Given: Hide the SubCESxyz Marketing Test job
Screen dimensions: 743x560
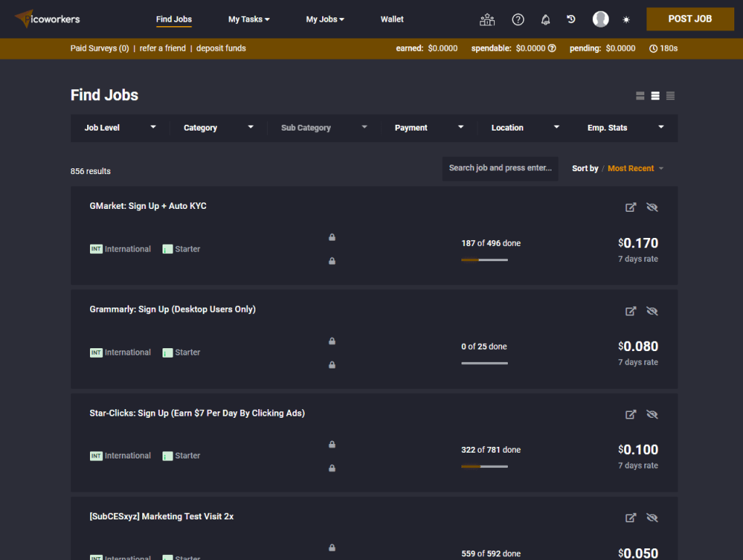Looking at the screenshot, I should tap(652, 517).
